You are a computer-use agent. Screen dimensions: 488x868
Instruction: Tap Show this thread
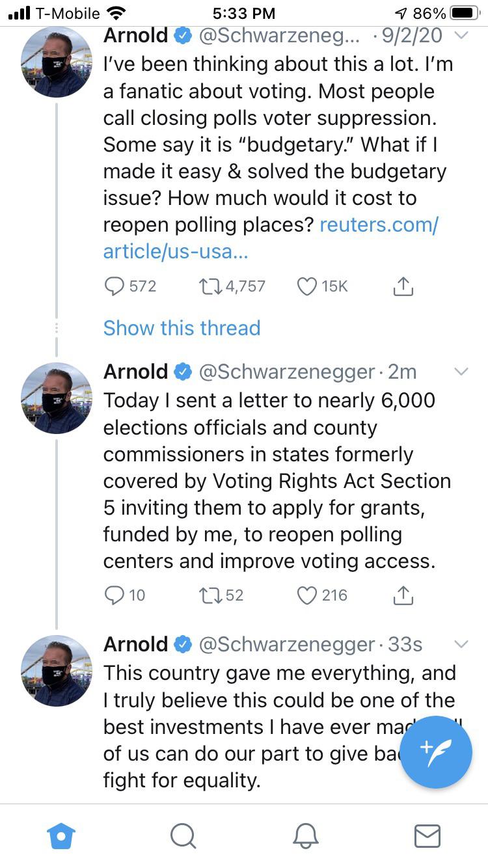(x=182, y=328)
